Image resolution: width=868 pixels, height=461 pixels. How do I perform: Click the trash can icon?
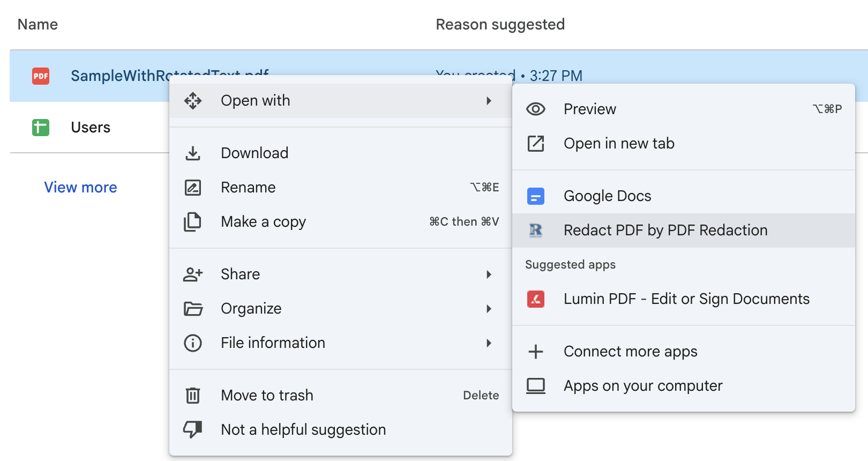coord(193,396)
